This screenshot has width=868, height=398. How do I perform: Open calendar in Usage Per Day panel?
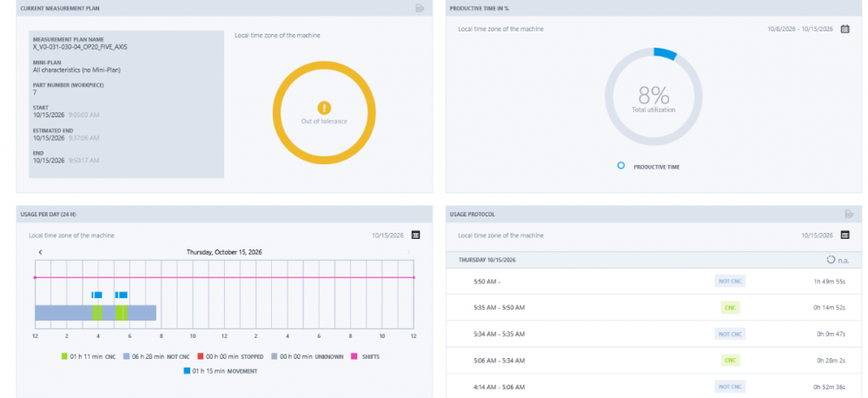coord(415,235)
